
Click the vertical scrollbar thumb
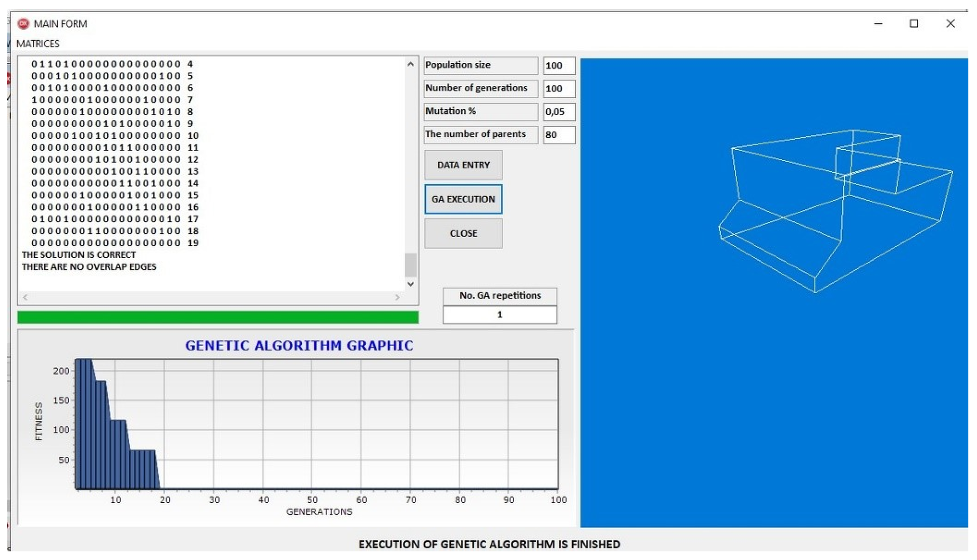coord(410,265)
